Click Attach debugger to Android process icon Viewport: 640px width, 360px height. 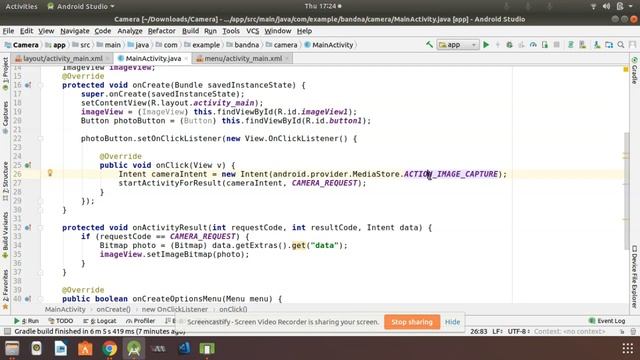point(545,44)
